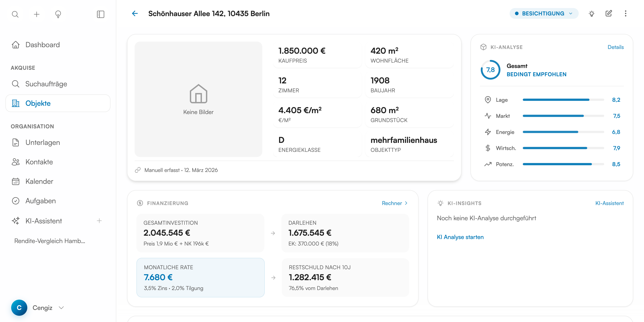Open the KI-Assistent link in KI-Insights
Image resolution: width=644 pixels, height=322 pixels.
pyautogui.click(x=610, y=203)
